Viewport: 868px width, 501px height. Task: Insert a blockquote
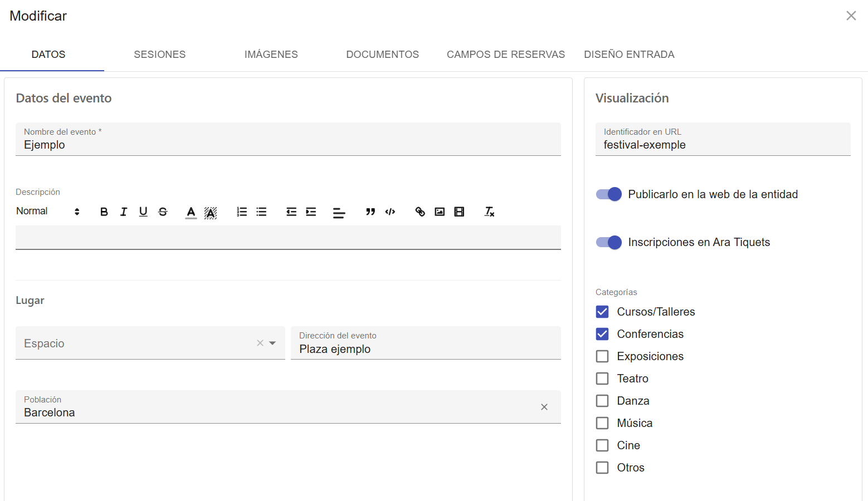370,212
